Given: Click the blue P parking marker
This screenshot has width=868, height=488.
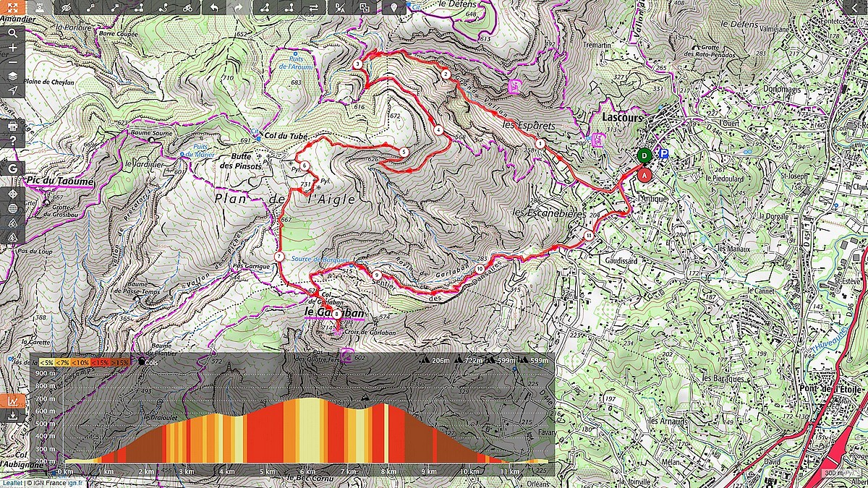Looking at the screenshot, I should click(664, 154).
